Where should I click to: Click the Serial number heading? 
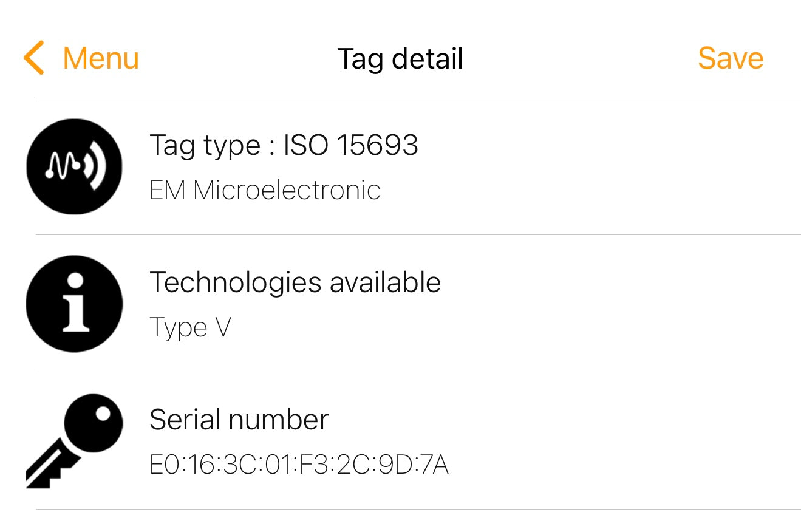click(x=239, y=420)
